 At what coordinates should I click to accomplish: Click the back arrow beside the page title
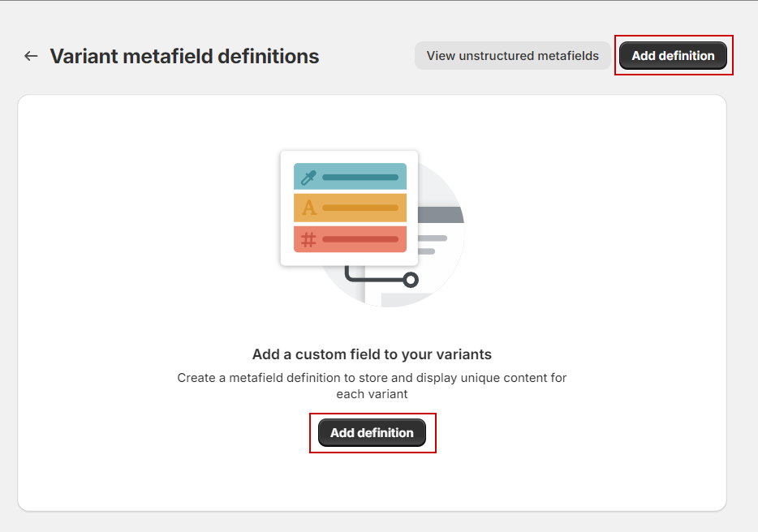pyautogui.click(x=31, y=56)
